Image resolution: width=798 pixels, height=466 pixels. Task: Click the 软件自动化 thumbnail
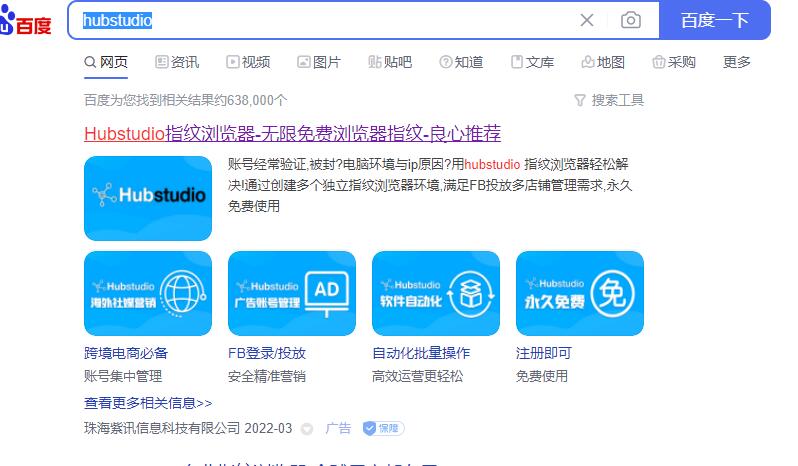pyautogui.click(x=436, y=294)
